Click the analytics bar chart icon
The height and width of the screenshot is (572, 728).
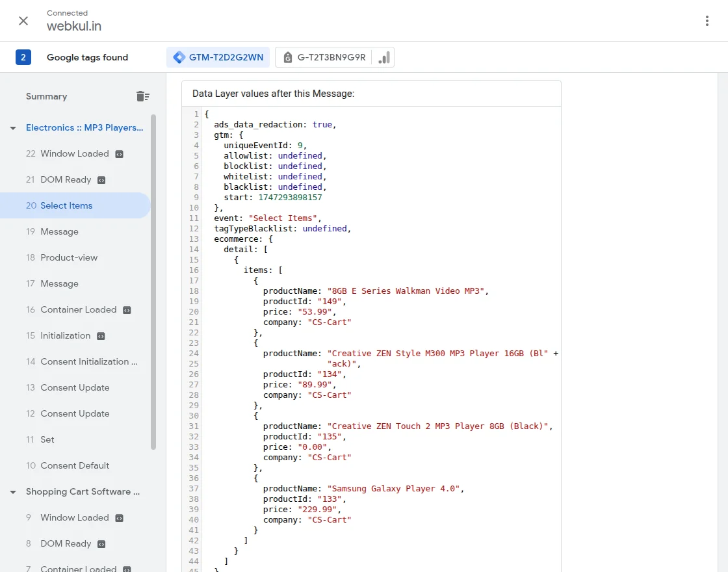point(384,57)
